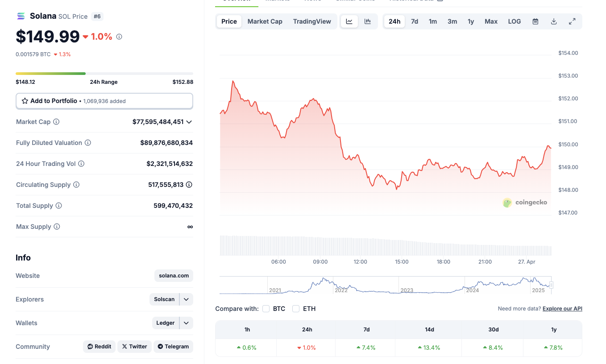This screenshot has width=606, height=364.
Task: Click the 30d change value 8.4%
Action: (x=493, y=347)
